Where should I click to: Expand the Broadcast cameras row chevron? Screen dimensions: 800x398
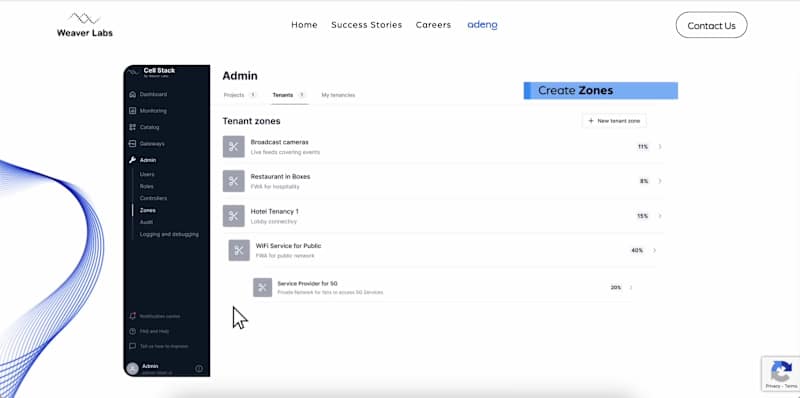point(660,146)
